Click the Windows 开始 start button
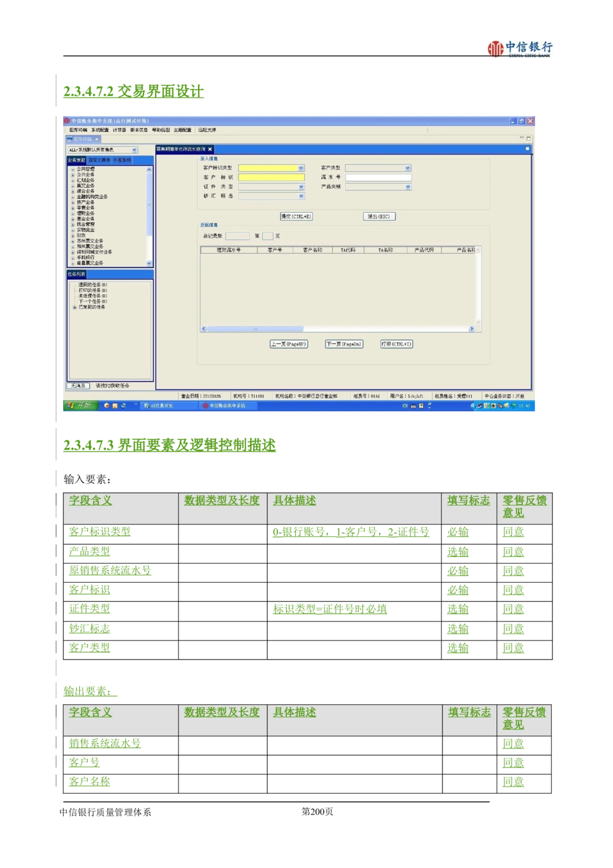This screenshot has height=868, width=613. (x=79, y=405)
